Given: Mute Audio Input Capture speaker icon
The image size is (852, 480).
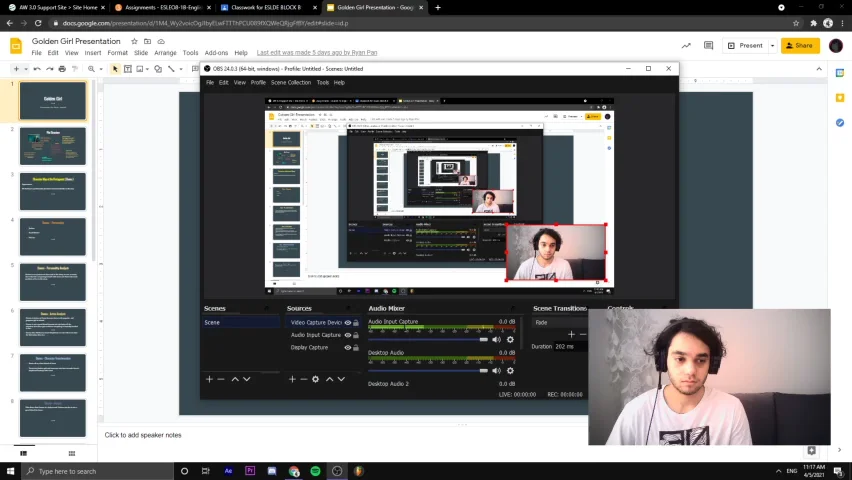Looking at the screenshot, I should tap(496, 339).
